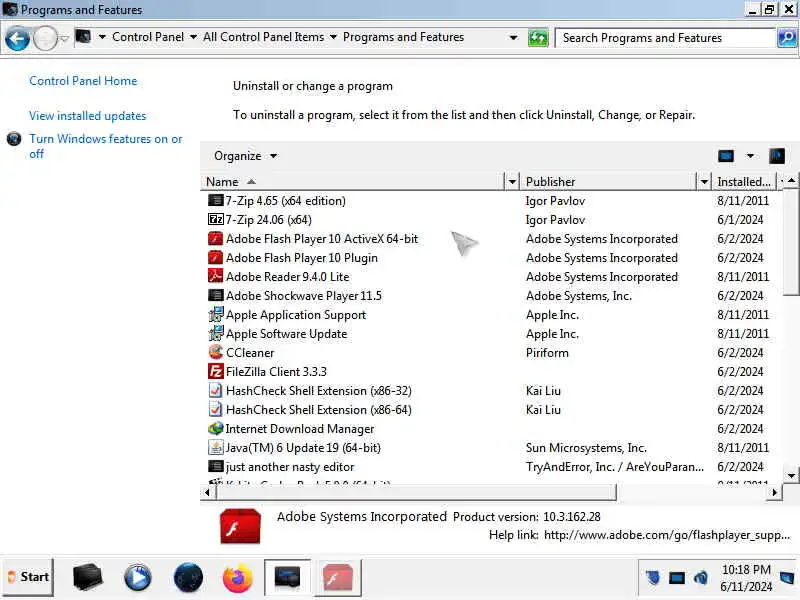
Task: Click the Refresh icon beside address bar
Action: point(537,38)
